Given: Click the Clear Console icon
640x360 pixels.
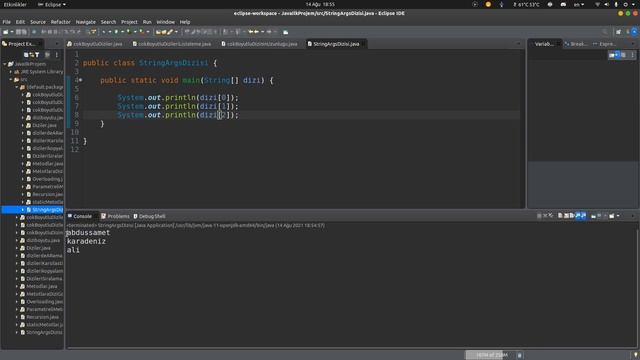Looking at the screenshot, I should (x=560, y=216).
